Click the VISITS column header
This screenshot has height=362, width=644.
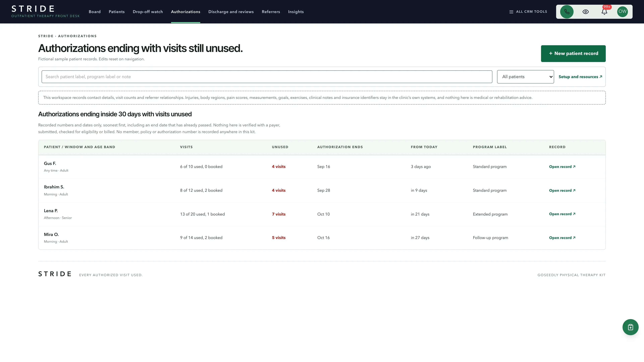point(186,147)
